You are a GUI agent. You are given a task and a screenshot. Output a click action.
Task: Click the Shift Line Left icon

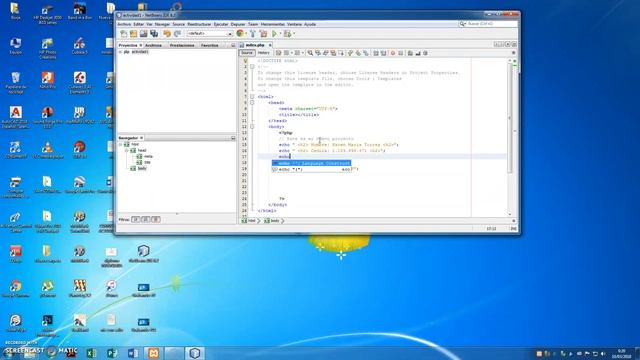(x=376, y=53)
